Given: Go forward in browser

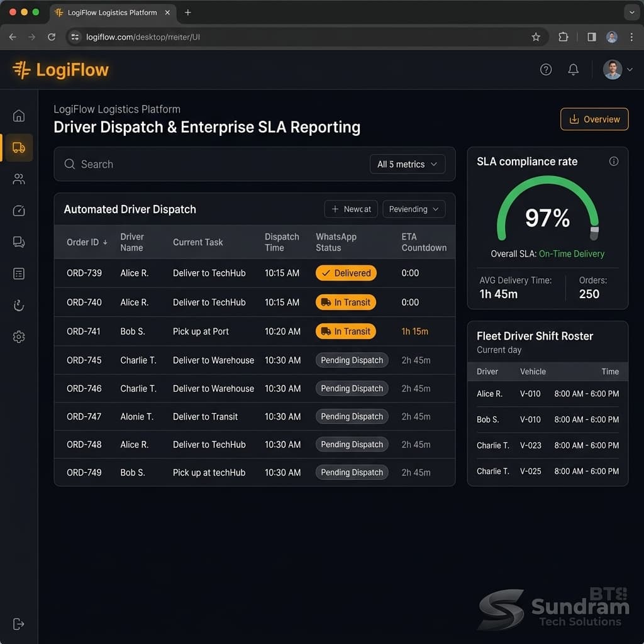Looking at the screenshot, I should 31,37.
